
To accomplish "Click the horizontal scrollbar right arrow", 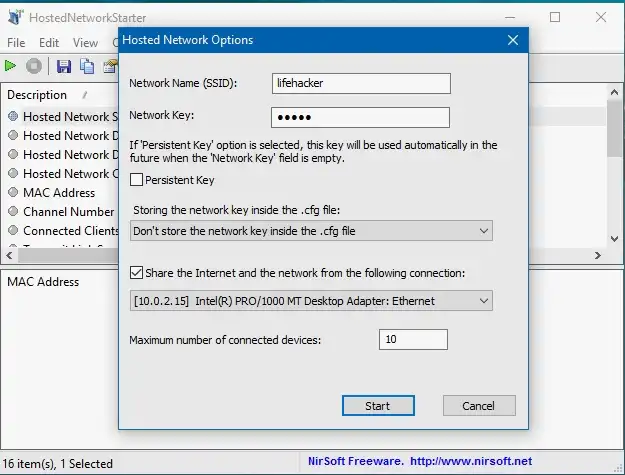I will point(597,255).
